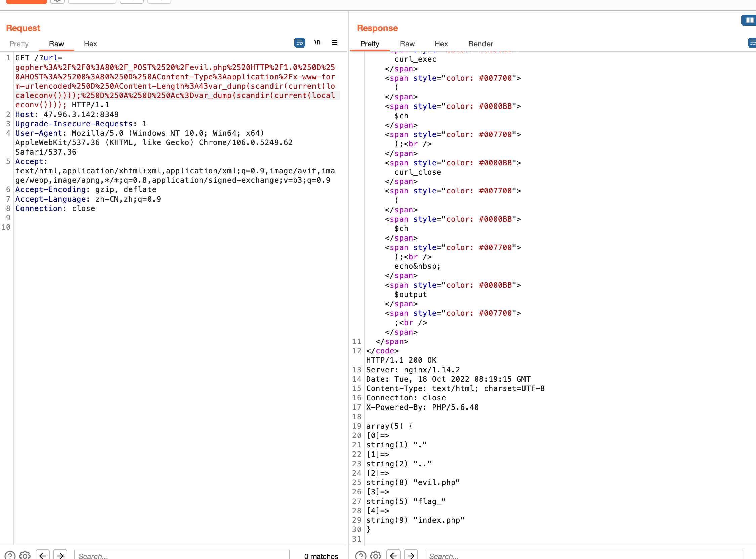
Task: Click 'Accept-Language: zh-CN,zh;q=0.9' header
Action: (88, 199)
